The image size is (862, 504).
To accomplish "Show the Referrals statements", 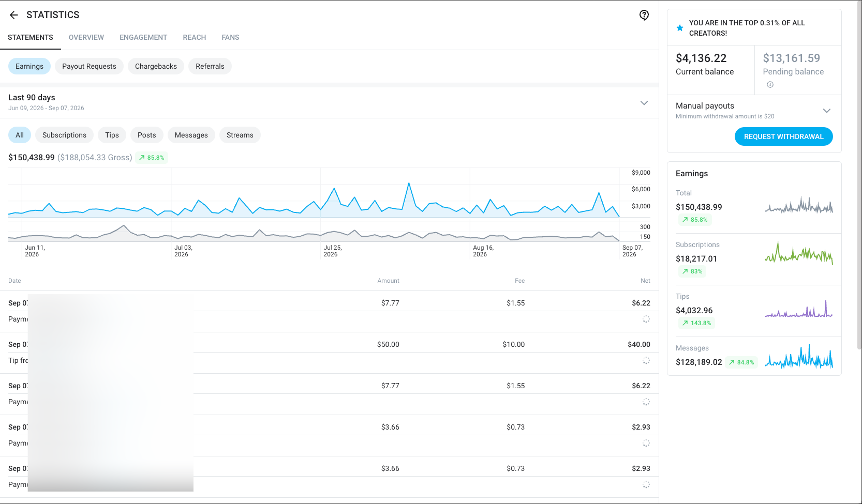I will (x=210, y=66).
